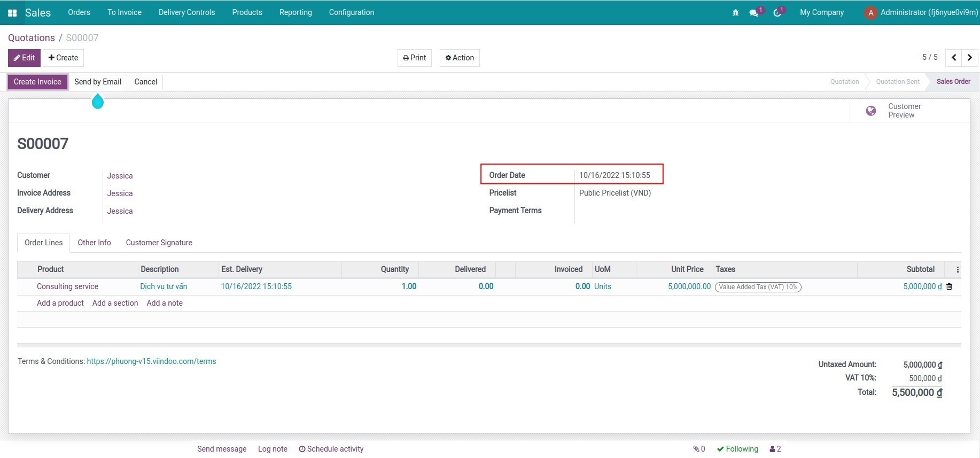The width and height of the screenshot is (980, 458).
Task: Open the activities clock icon
Action: (777, 13)
